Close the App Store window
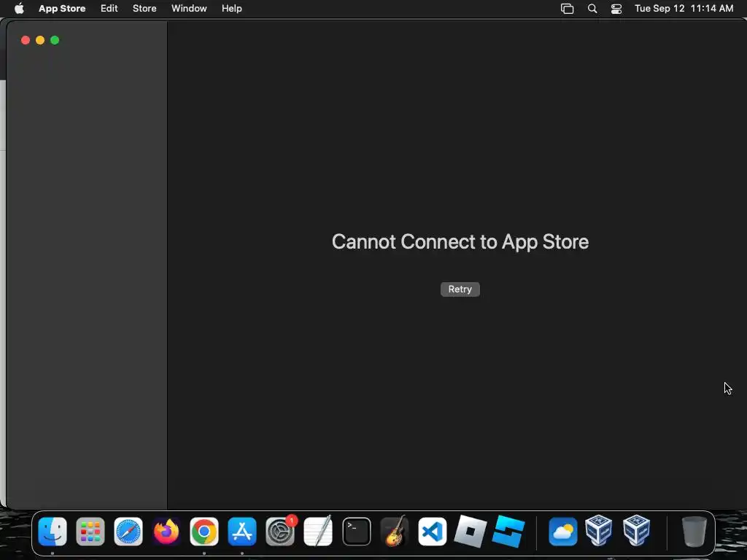The height and width of the screenshot is (560, 747). coord(26,40)
